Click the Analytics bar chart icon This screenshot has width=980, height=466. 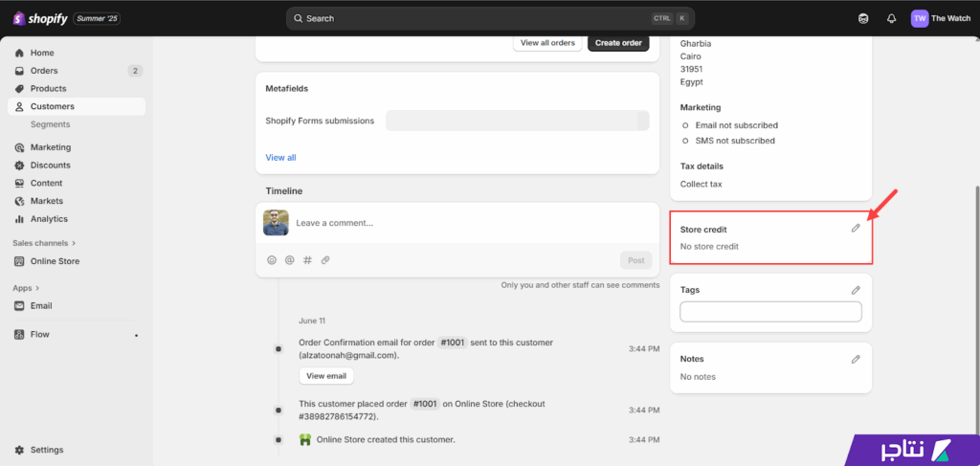[x=19, y=219]
